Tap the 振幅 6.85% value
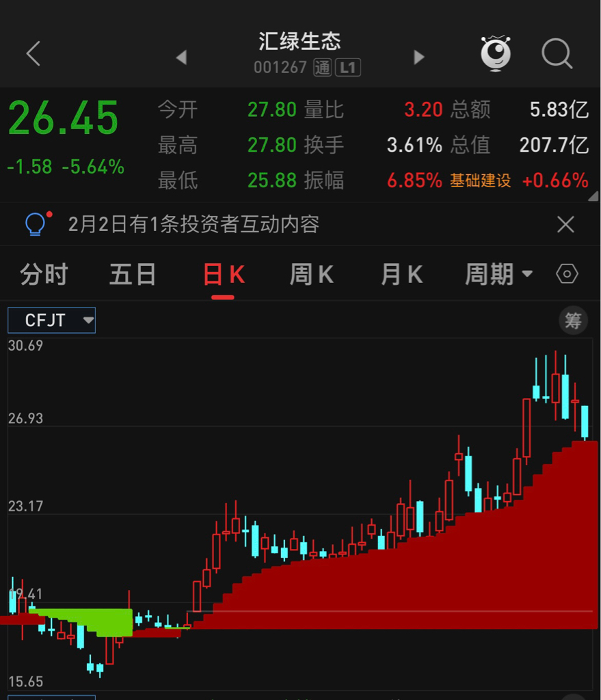 (414, 180)
